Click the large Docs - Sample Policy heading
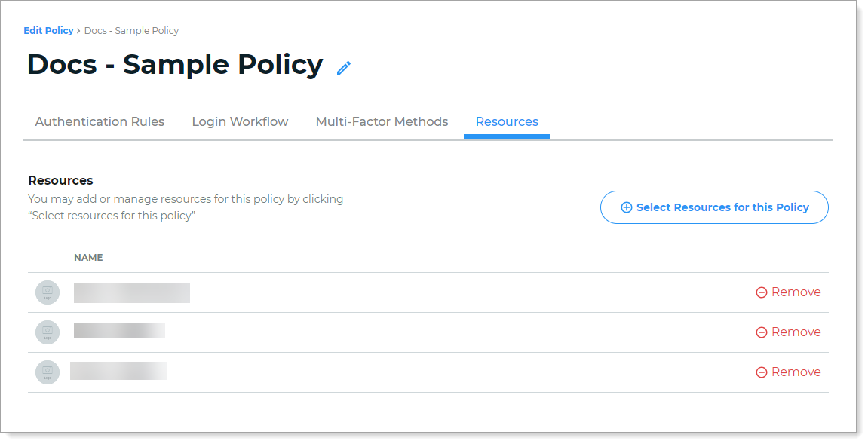The image size is (868, 444). tap(175, 65)
